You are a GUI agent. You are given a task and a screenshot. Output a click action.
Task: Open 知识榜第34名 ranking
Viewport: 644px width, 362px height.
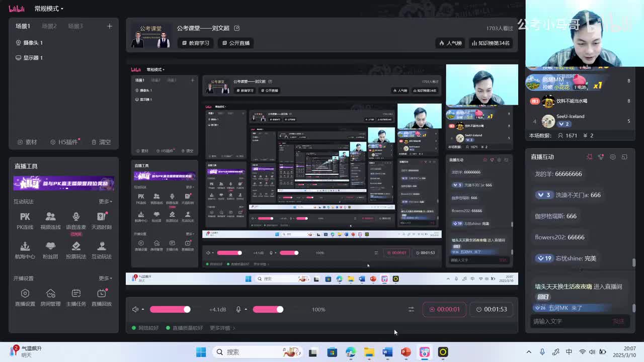(491, 43)
